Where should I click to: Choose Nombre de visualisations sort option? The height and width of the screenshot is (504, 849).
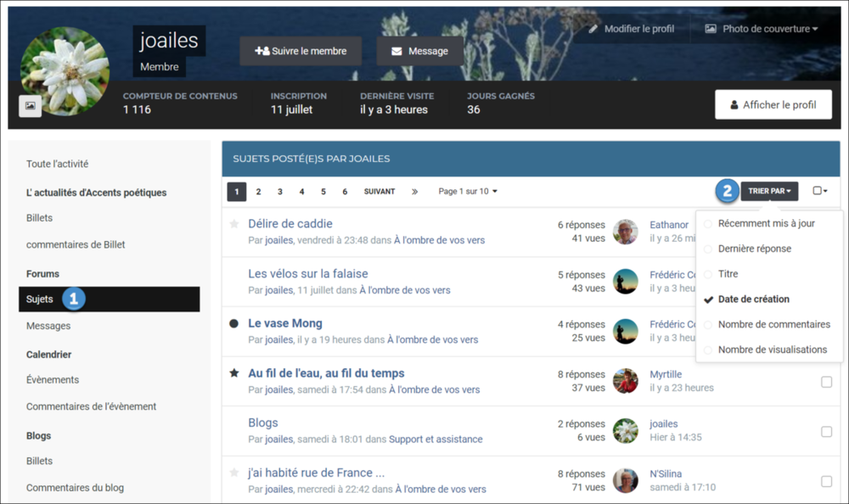pos(772,350)
